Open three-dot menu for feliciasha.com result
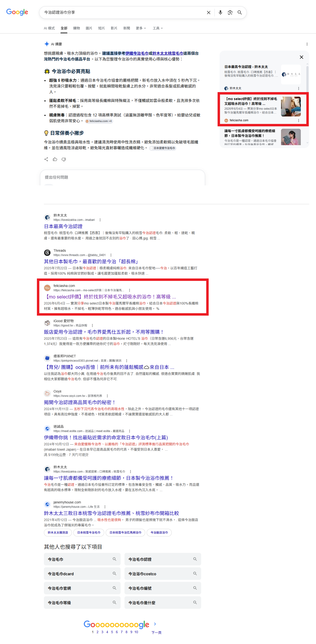 click(129, 291)
